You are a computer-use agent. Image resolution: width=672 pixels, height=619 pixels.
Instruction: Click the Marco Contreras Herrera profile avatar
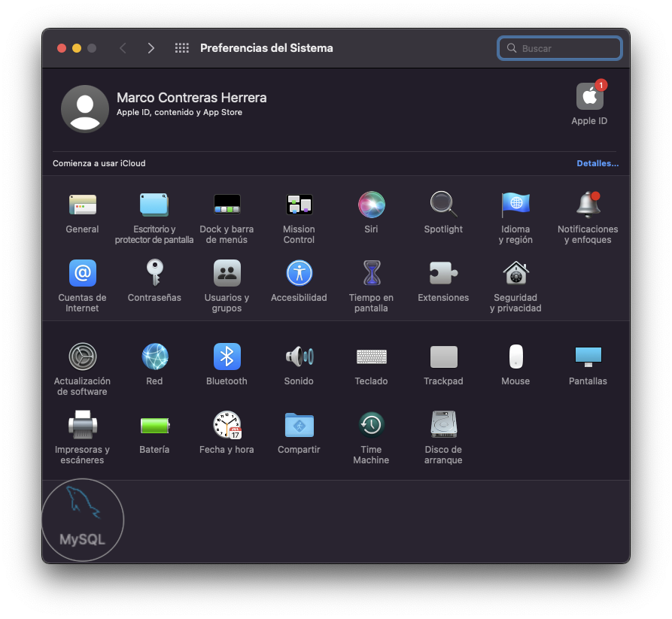tap(85, 108)
